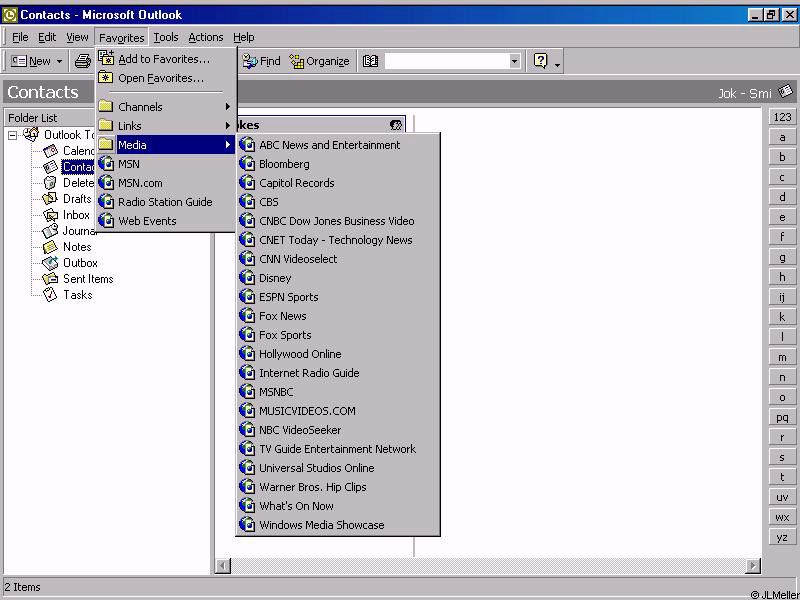This screenshot has height=600, width=800.
Task: Choose Add to Favorites... menu entry
Action: click(x=166, y=59)
